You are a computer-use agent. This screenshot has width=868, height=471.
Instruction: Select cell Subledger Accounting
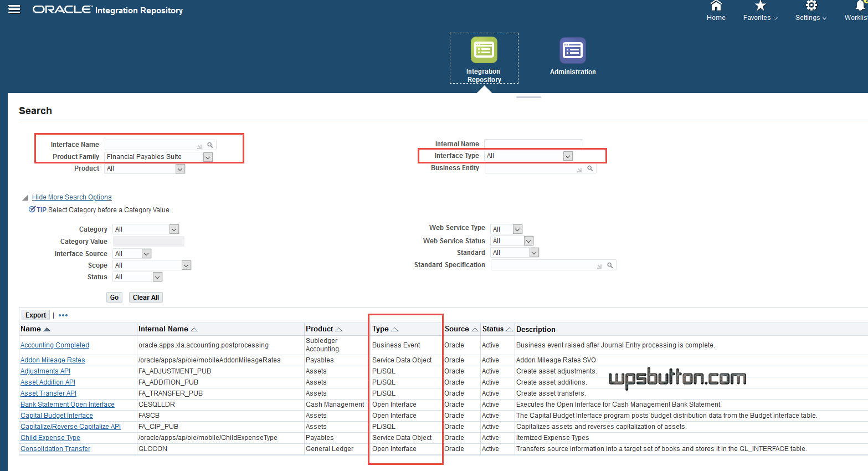(322, 345)
